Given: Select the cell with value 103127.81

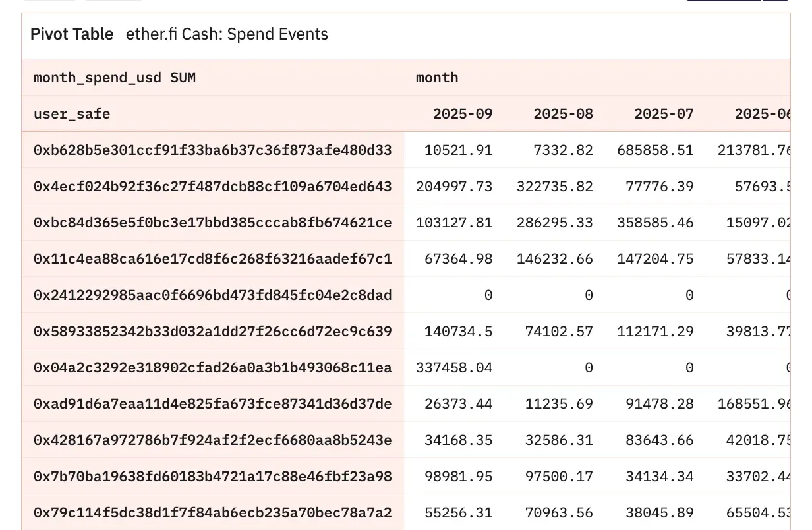Looking at the screenshot, I should click(x=454, y=223).
